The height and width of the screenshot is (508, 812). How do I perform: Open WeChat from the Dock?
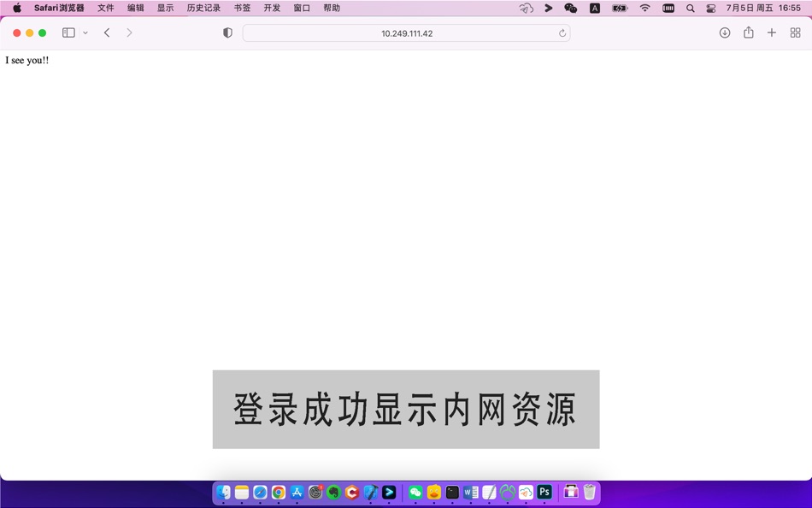(415, 492)
